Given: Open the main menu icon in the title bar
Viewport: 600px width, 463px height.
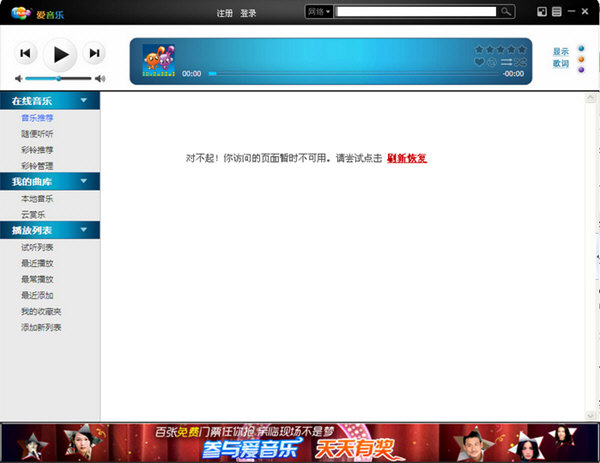Looking at the screenshot, I should pos(555,12).
